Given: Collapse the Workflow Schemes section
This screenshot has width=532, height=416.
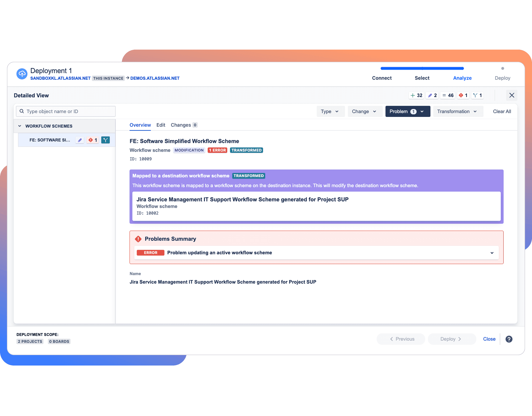Looking at the screenshot, I should point(20,126).
